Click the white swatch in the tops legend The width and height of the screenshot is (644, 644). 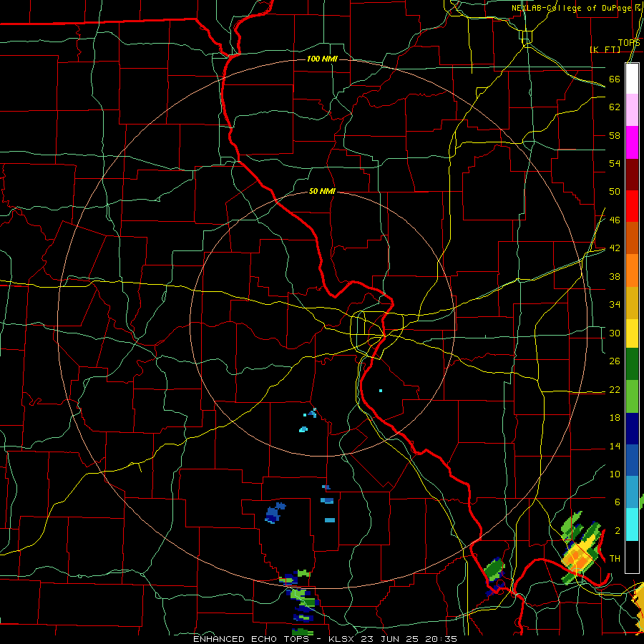(x=632, y=79)
